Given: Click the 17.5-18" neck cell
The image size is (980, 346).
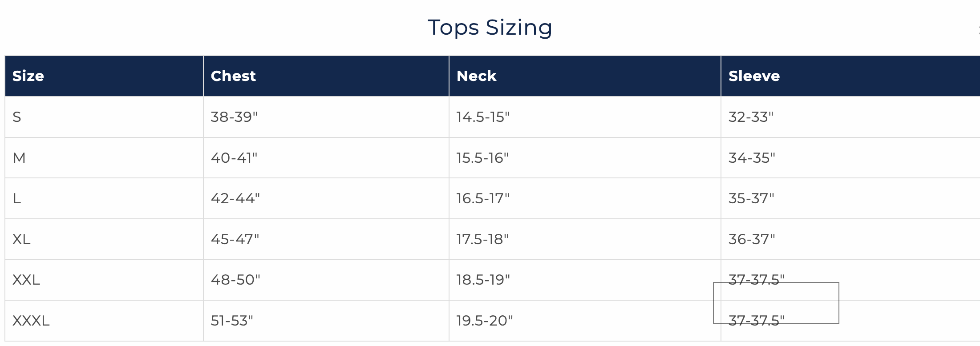Looking at the screenshot, I should point(482,239).
